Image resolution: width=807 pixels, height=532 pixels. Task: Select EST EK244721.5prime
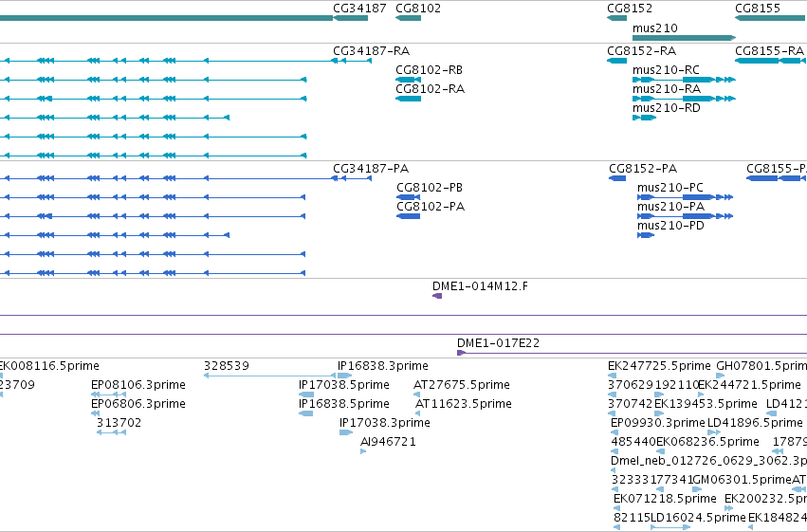(701, 394)
